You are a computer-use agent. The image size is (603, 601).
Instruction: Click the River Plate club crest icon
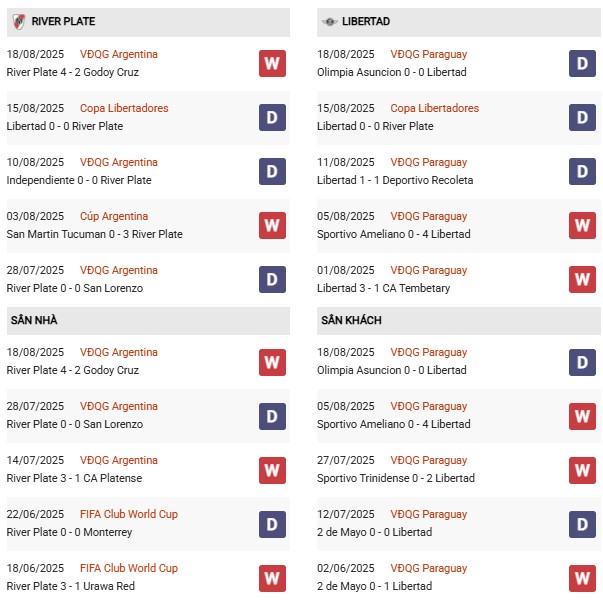[18, 21]
